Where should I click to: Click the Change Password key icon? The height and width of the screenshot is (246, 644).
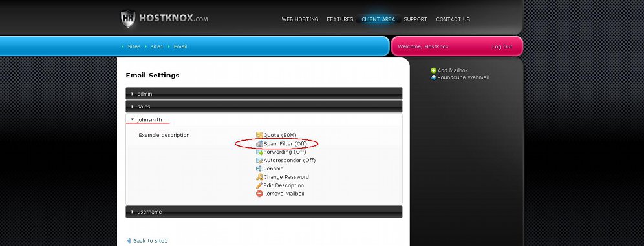259,177
